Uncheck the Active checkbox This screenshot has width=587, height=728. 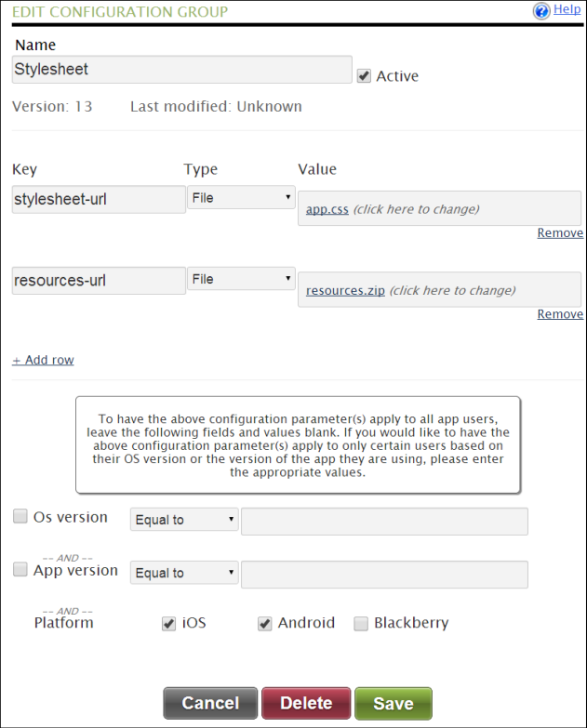[364, 75]
